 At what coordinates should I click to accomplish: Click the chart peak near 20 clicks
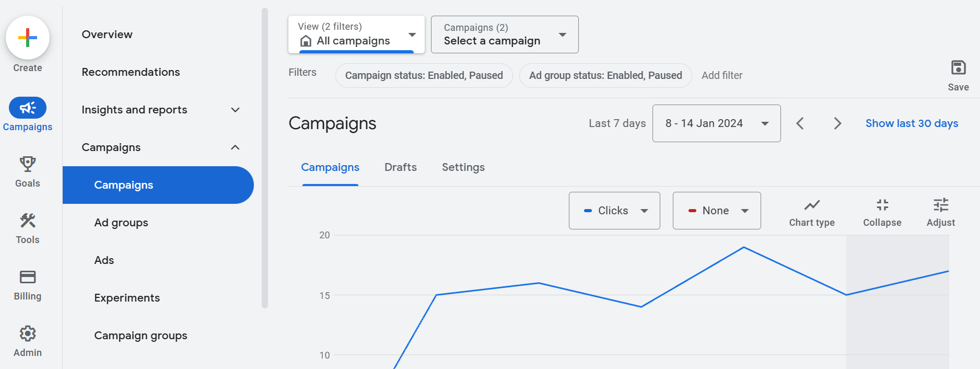[x=744, y=247]
